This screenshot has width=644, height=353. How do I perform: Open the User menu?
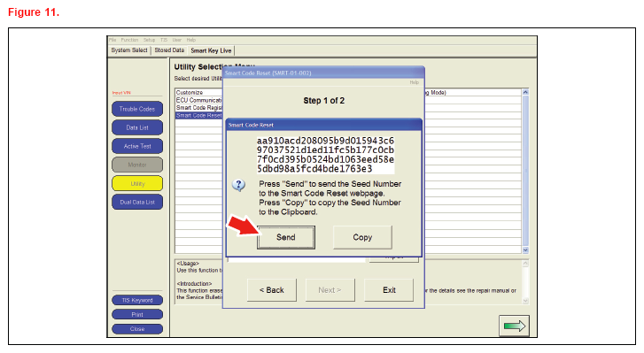pyautogui.click(x=177, y=40)
